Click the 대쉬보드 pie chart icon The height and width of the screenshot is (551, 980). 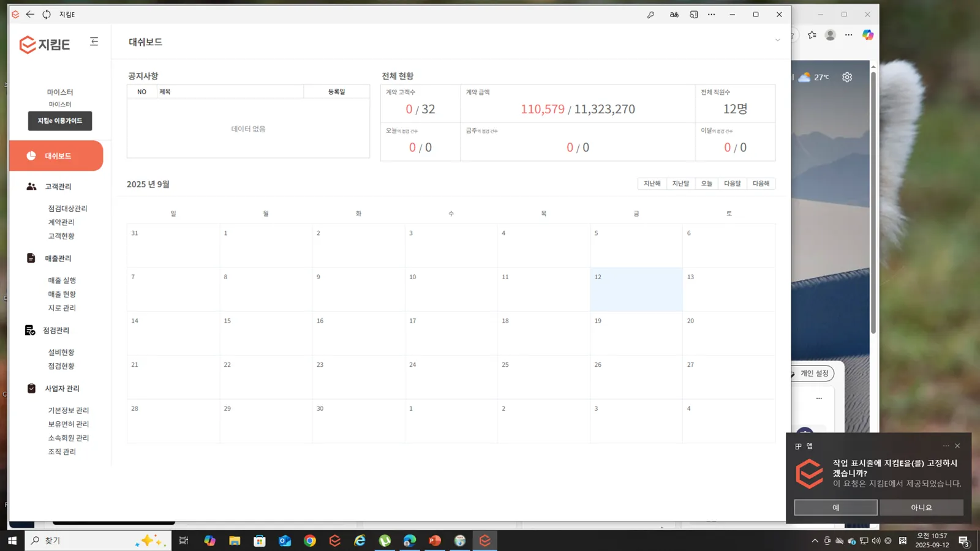click(x=31, y=156)
